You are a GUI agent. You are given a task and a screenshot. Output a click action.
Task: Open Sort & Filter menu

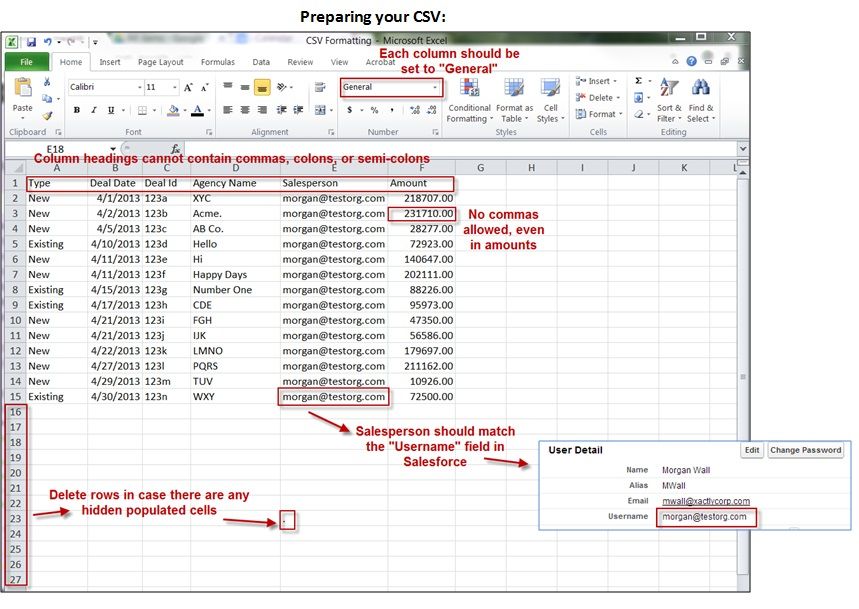pyautogui.click(x=669, y=100)
